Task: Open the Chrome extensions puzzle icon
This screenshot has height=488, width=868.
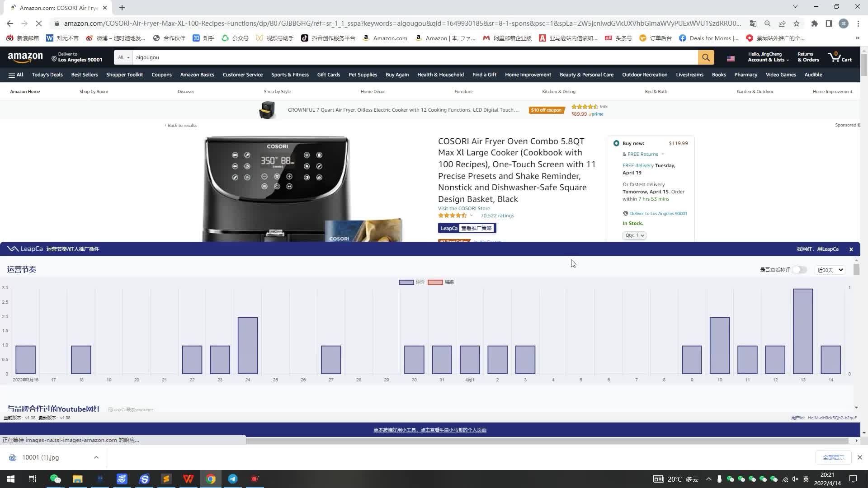Action: pos(814,23)
